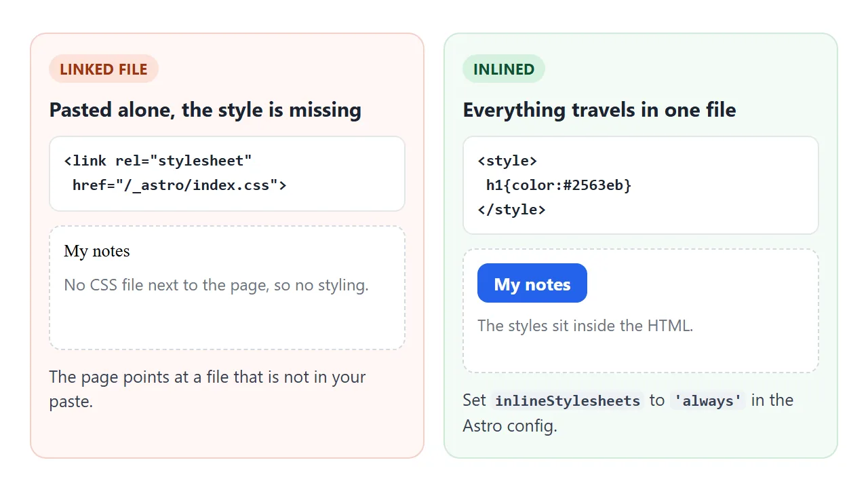Click the LINKED FILE badge

(104, 69)
